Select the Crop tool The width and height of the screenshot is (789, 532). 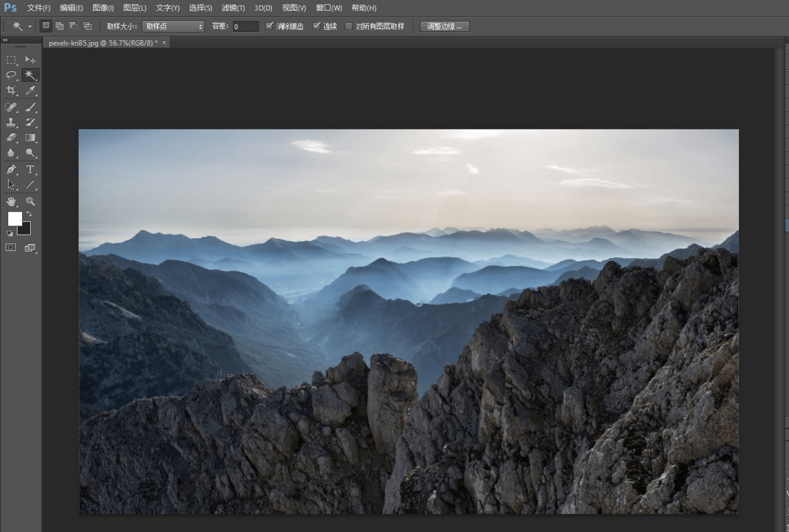[11, 91]
